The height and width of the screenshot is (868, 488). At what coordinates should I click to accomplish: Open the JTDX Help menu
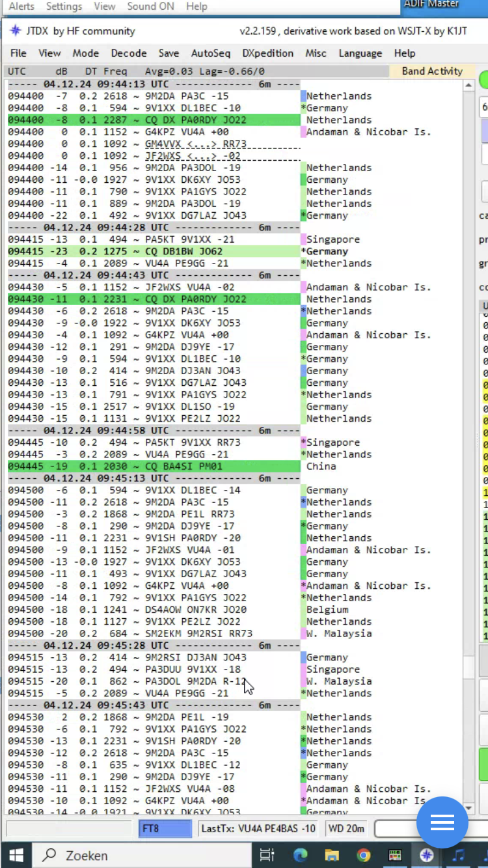tap(405, 53)
